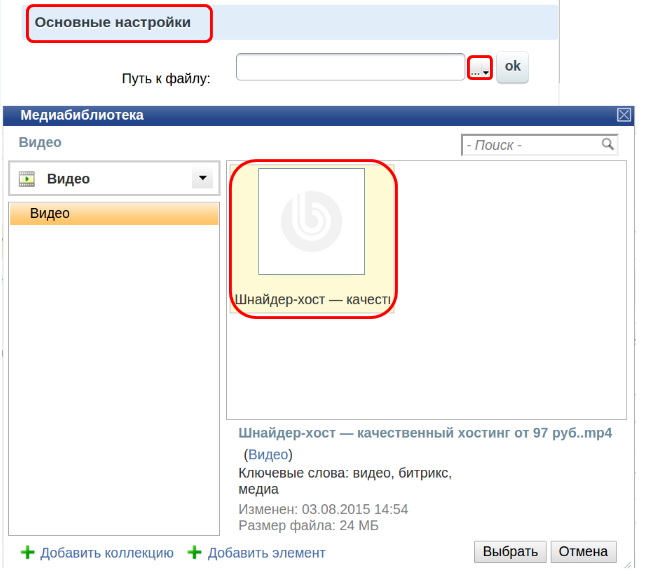Click the 'Размер файла: 24 МБ' text
The image size is (647, 579).
308,526
